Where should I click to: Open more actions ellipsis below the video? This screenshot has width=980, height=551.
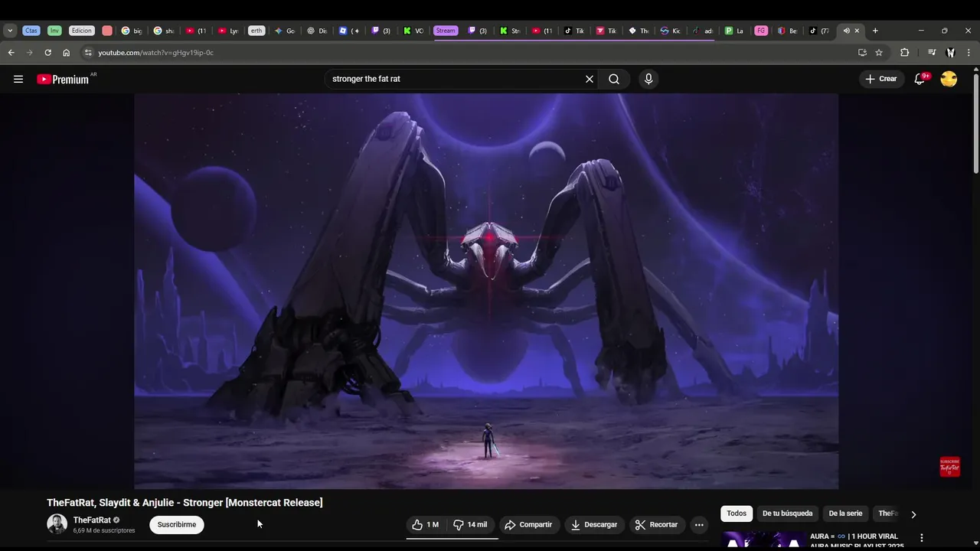tap(699, 525)
